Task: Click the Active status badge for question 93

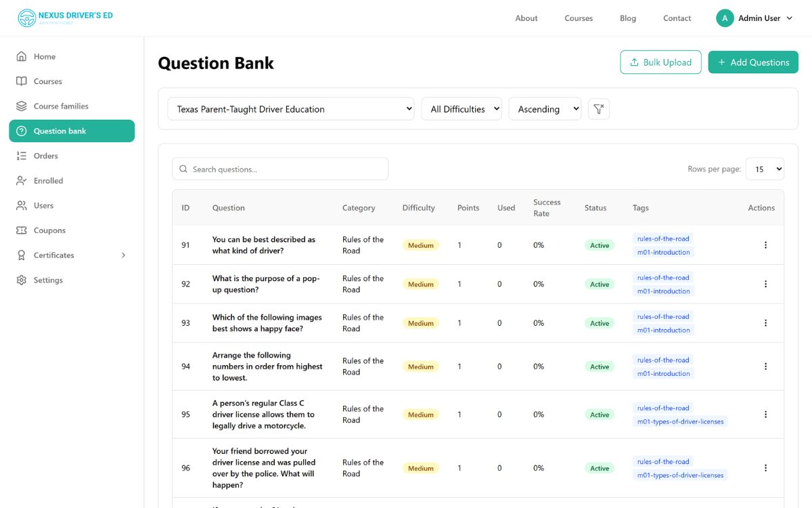Action: click(x=600, y=323)
